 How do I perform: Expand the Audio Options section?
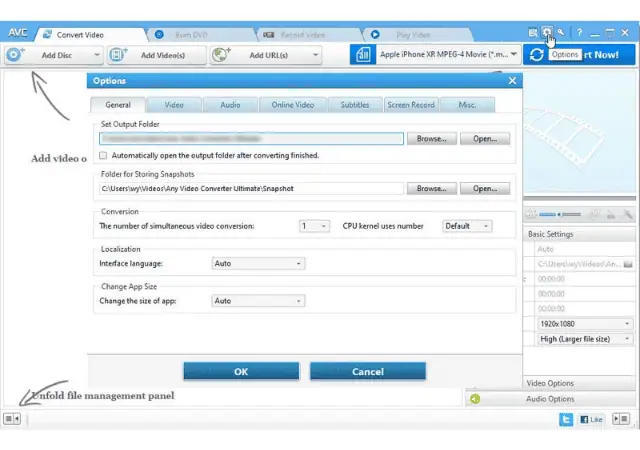550,399
